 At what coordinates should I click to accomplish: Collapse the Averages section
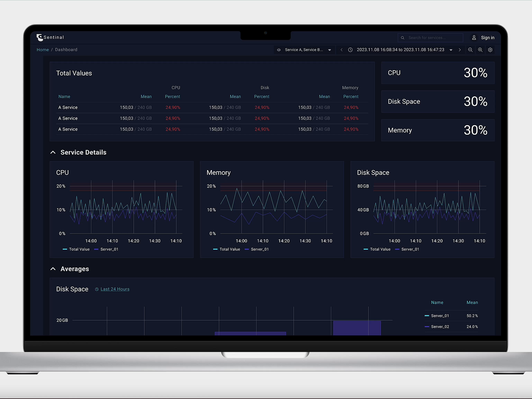pyautogui.click(x=53, y=269)
